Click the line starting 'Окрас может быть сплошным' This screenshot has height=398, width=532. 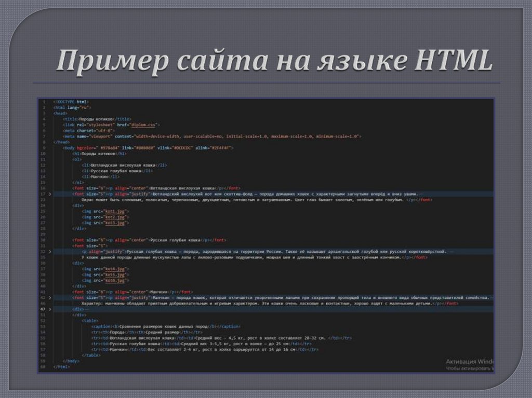tap(257, 200)
